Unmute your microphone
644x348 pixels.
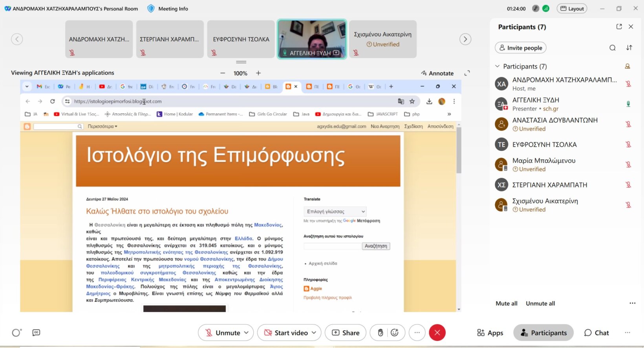pyautogui.click(x=223, y=333)
